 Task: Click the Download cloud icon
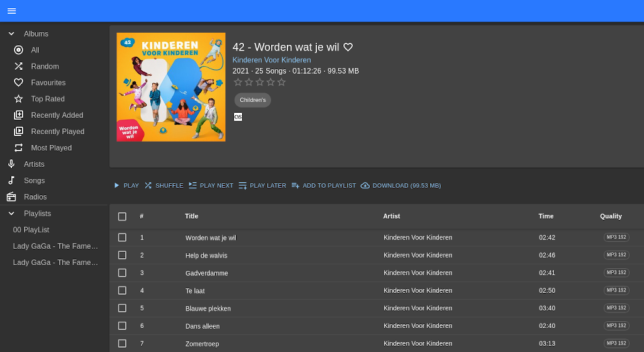click(365, 186)
